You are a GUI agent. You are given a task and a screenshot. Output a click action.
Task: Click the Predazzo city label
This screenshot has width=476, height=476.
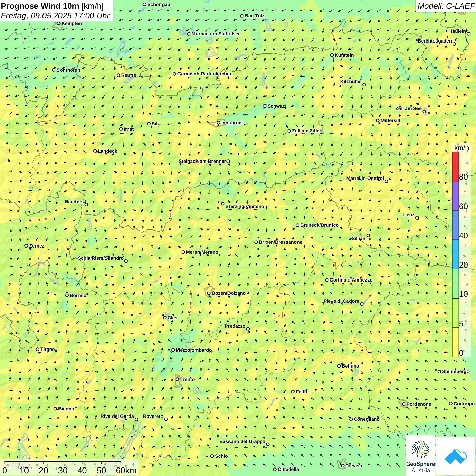coord(235,326)
